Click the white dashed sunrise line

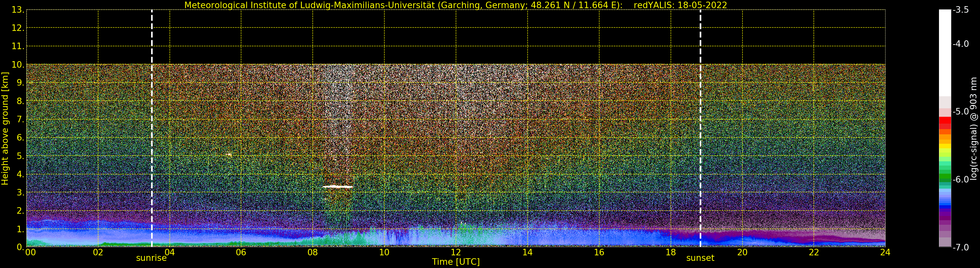click(x=152, y=128)
